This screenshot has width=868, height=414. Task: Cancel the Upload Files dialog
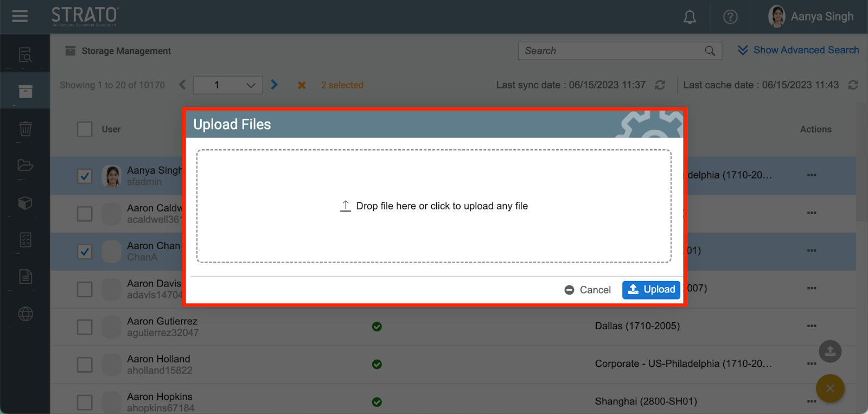coord(588,290)
